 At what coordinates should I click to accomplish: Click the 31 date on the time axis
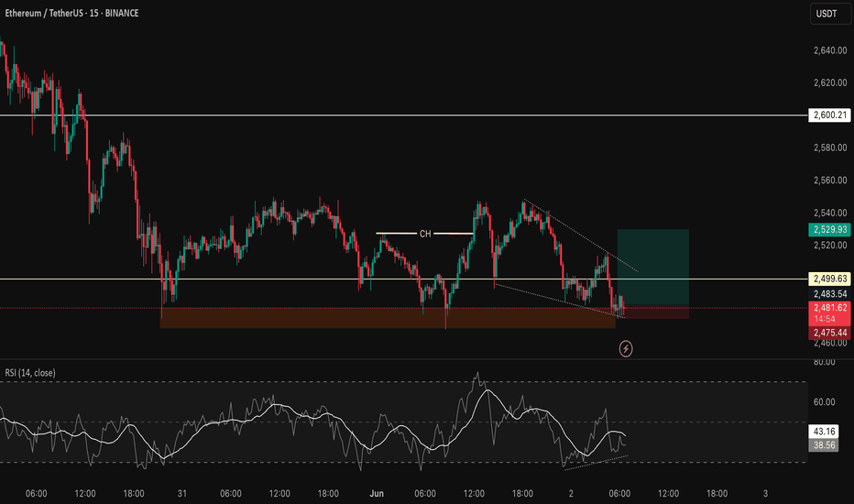tap(182, 494)
